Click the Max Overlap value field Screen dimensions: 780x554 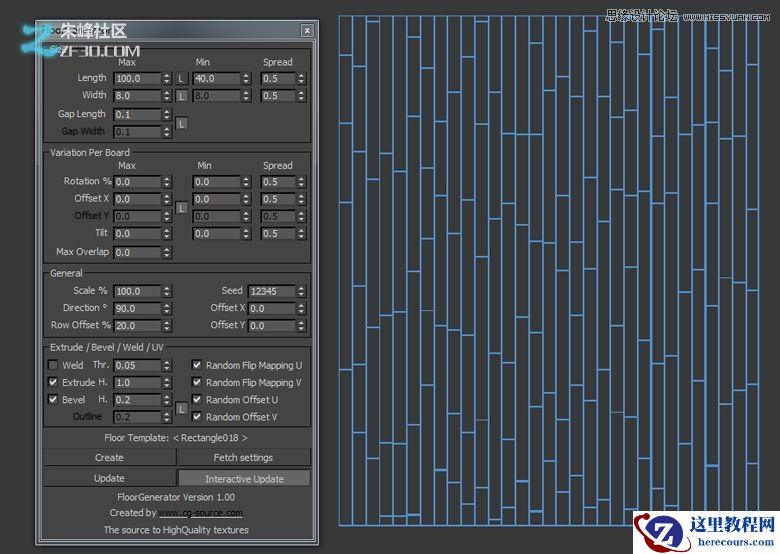(x=138, y=253)
